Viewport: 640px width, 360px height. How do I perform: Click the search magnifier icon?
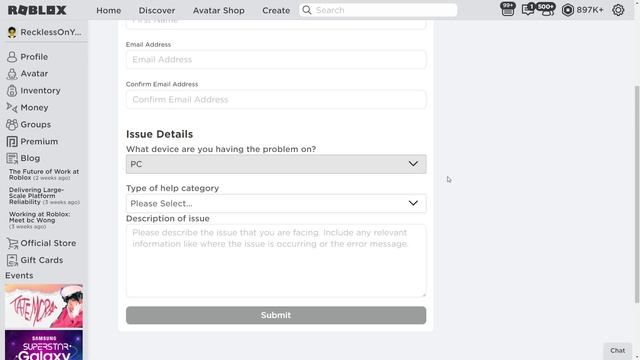click(307, 10)
